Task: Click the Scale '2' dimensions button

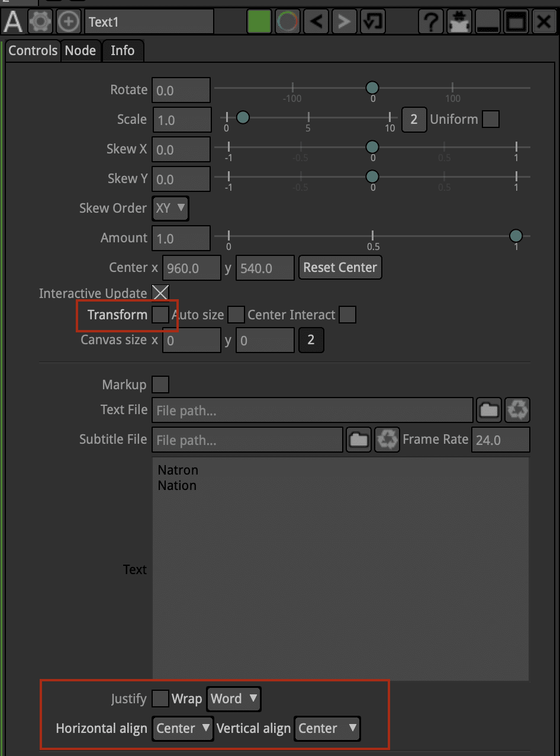Action: (414, 120)
